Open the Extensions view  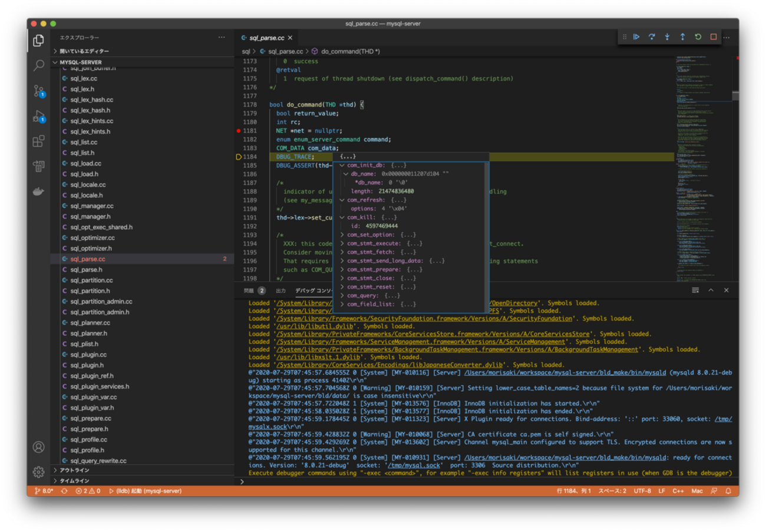tap(39, 141)
